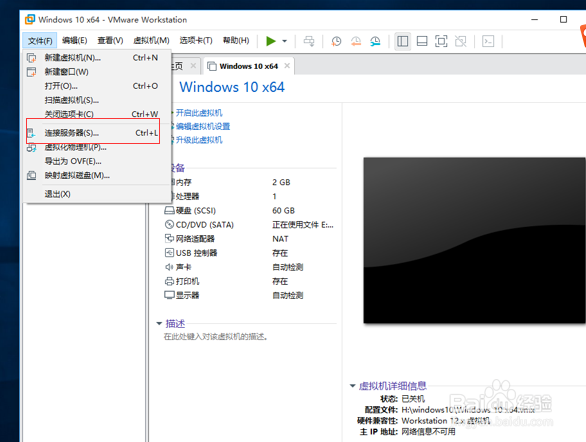The width and height of the screenshot is (586, 442).
Task: Select 退出(X) in the File menu
Action: [97, 194]
